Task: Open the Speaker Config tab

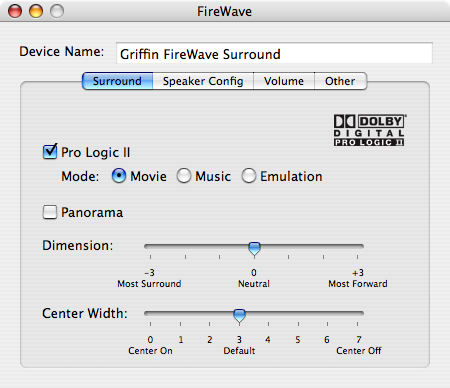Action: coord(203,81)
